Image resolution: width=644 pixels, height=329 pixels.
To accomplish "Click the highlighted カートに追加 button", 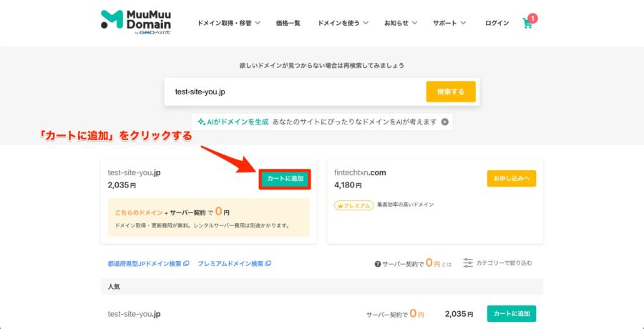I will click(285, 179).
